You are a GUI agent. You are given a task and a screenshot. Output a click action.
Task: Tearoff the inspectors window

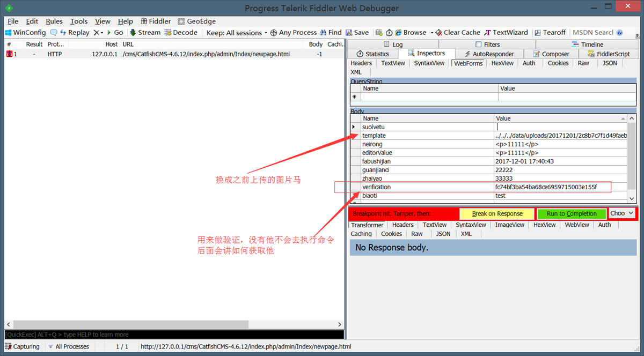point(550,32)
